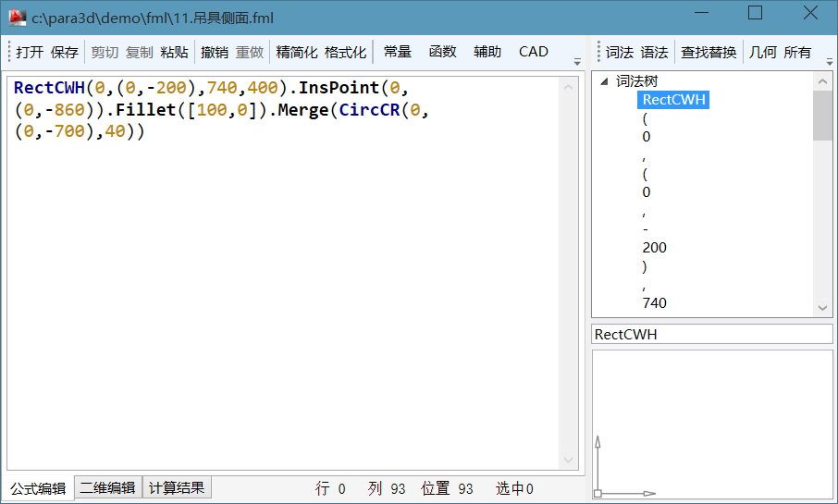
Task: Click the 剪切 toolbar button
Action: click(105, 52)
